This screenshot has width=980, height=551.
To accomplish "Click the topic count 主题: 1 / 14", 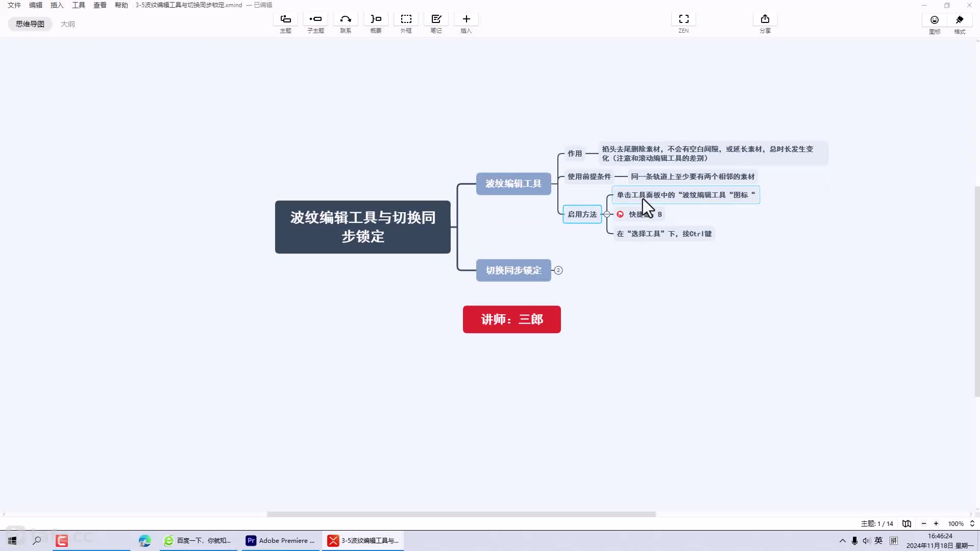I will (x=877, y=523).
